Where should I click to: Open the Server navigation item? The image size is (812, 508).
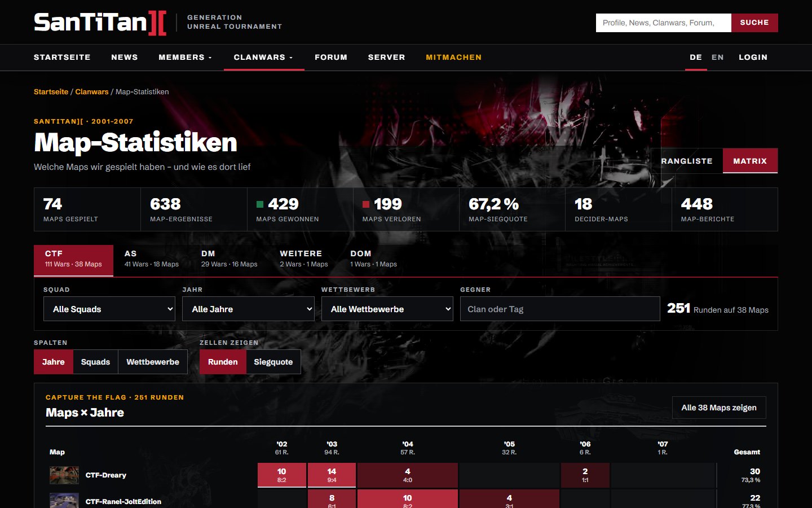click(387, 58)
